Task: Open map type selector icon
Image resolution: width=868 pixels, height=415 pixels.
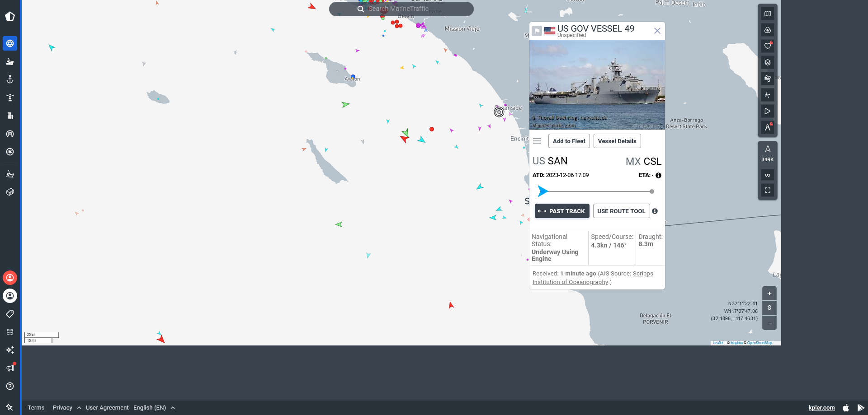Action: coord(768,14)
